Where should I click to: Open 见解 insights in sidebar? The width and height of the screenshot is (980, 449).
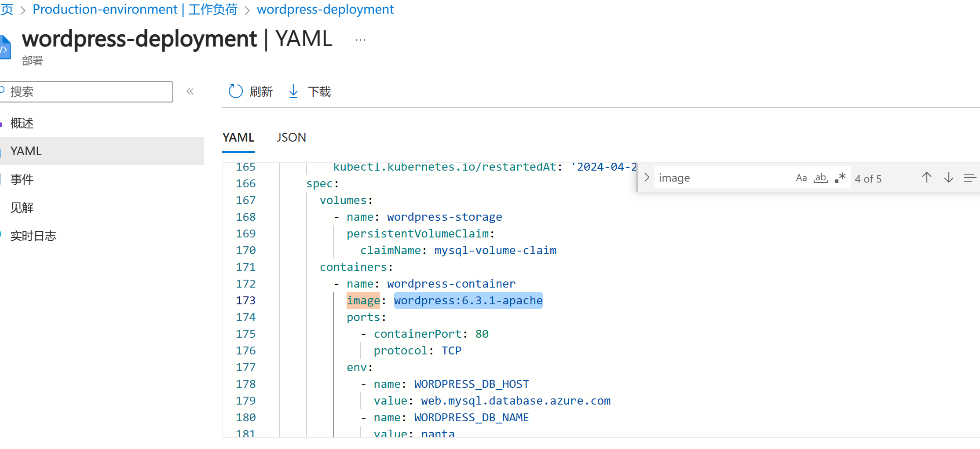[x=102, y=207]
